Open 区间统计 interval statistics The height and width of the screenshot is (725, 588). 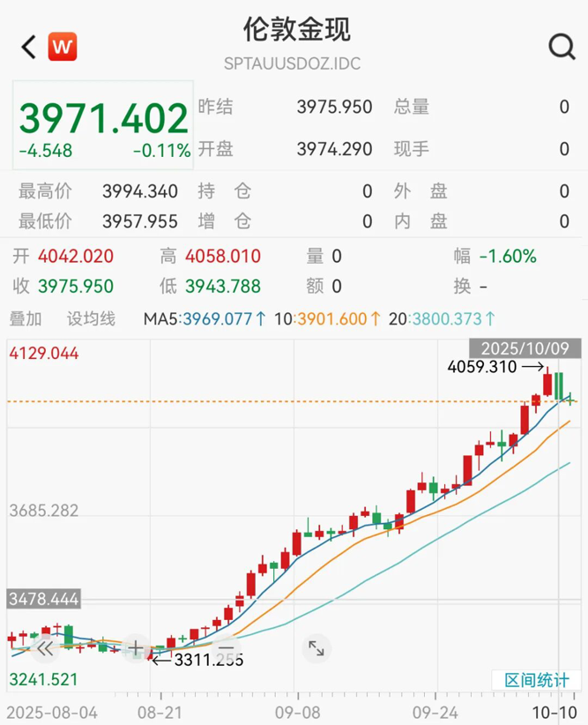click(536, 680)
